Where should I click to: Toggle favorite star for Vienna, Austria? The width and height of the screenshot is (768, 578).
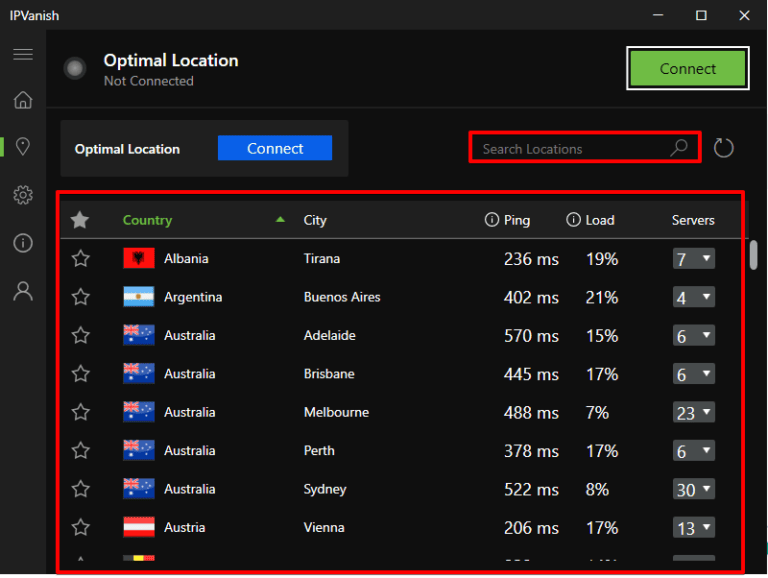tap(81, 527)
